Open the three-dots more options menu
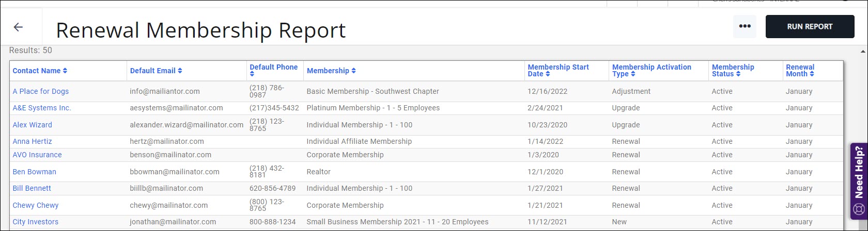 [x=745, y=26]
